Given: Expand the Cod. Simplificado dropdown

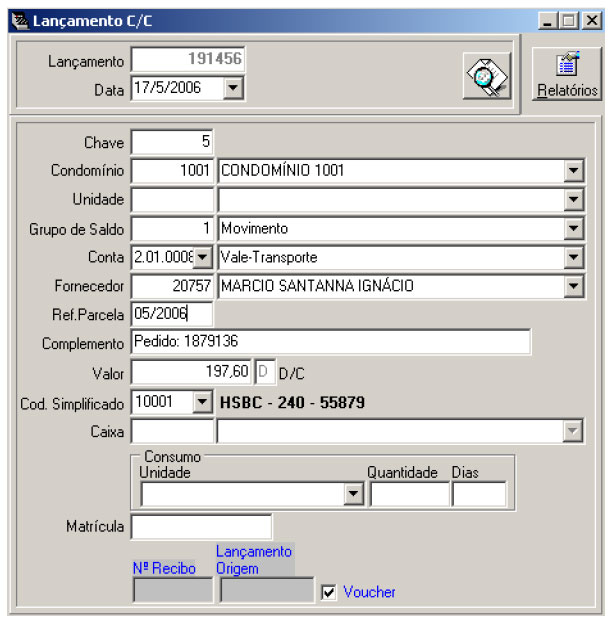Looking at the screenshot, I should click(x=202, y=403).
